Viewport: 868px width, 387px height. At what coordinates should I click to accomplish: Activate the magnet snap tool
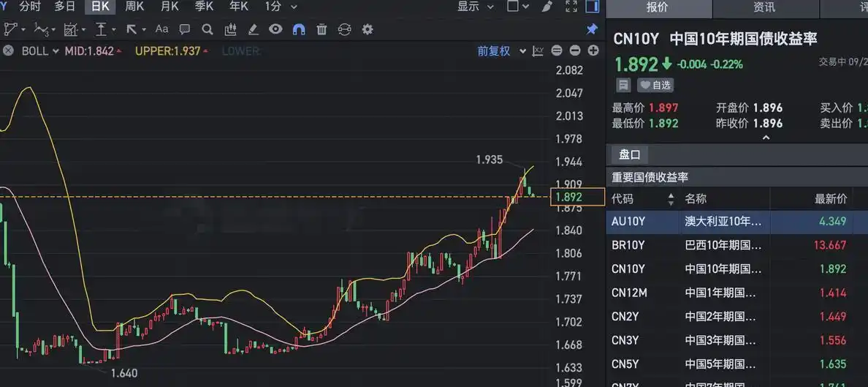[x=299, y=29]
